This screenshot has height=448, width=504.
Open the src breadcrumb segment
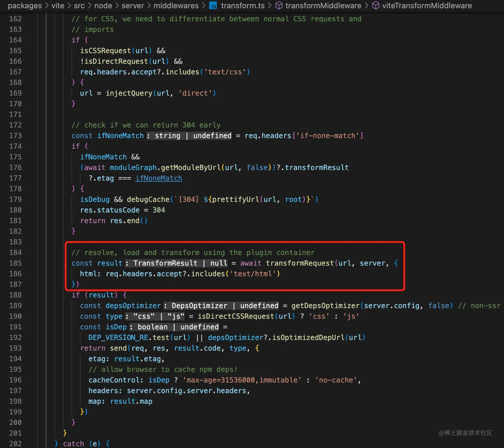[79, 6]
